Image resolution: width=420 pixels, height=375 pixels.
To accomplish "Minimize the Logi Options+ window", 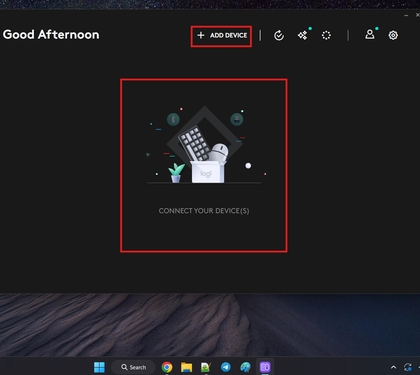I will point(406,15).
